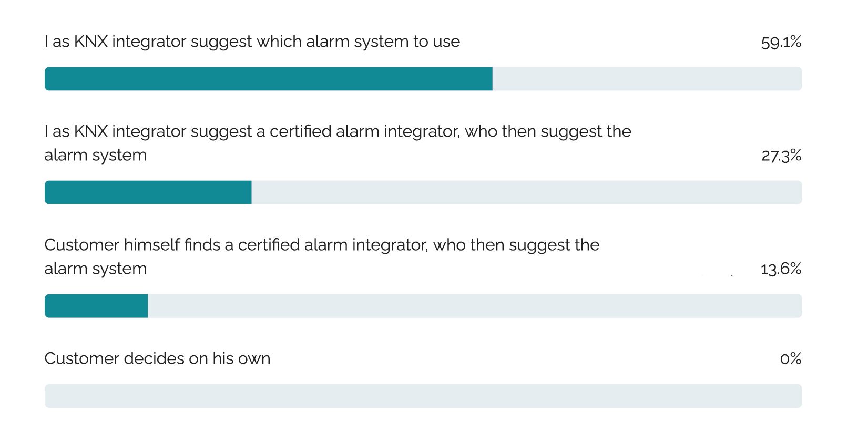Click the grey unfilled part of the 27.3% bar
868x442 pixels.
pyautogui.click(x=526, y=192)
